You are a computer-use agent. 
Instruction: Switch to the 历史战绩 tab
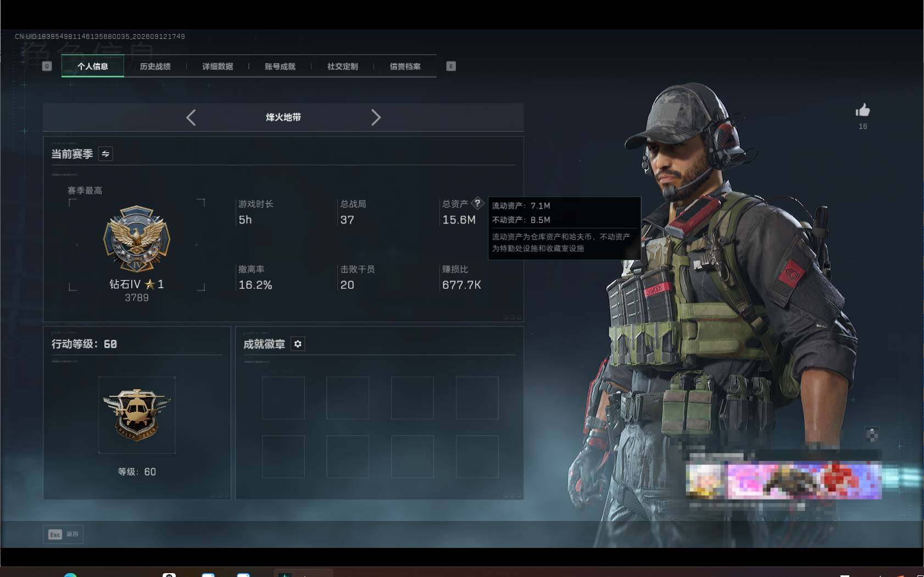coord(155,66)
